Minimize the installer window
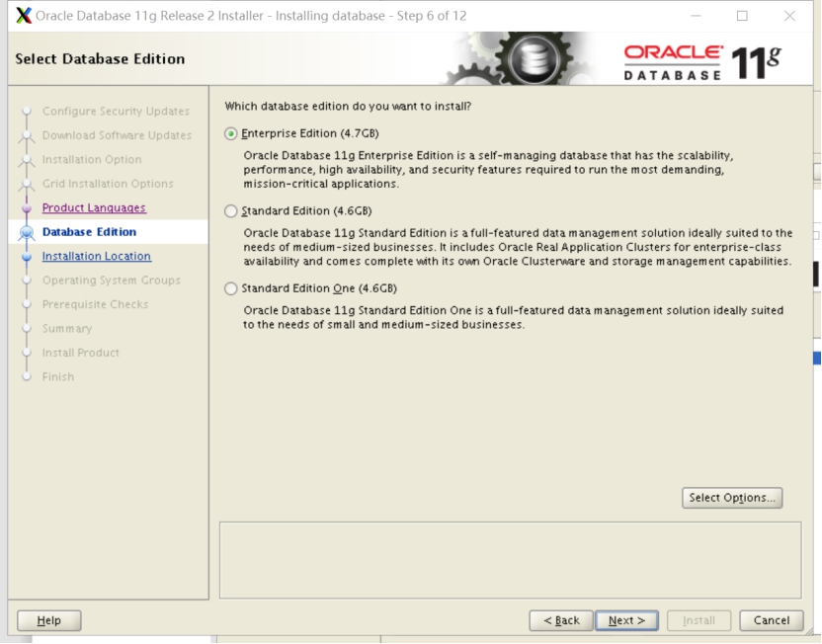The width and height of the screenshot is (822, 644). coord(696,16)
